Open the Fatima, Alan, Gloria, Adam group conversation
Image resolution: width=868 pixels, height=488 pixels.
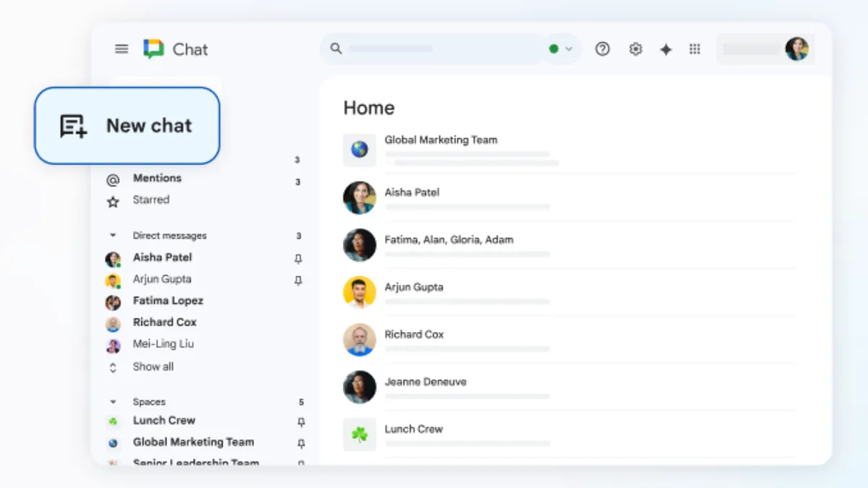click(569, 244)
